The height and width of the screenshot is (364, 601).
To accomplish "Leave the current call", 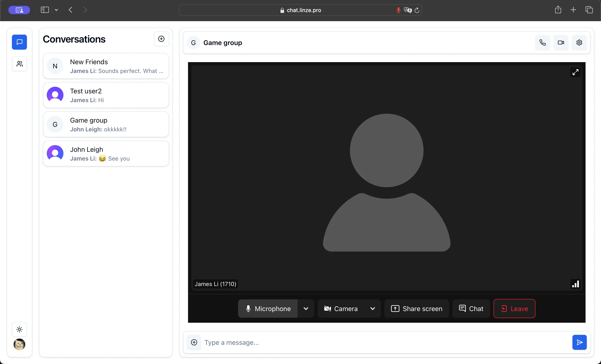I will [x=514, y=309].
